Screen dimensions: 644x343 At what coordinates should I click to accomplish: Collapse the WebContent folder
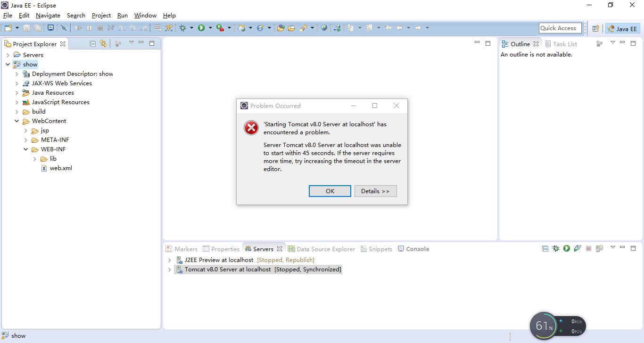point(17,121)
